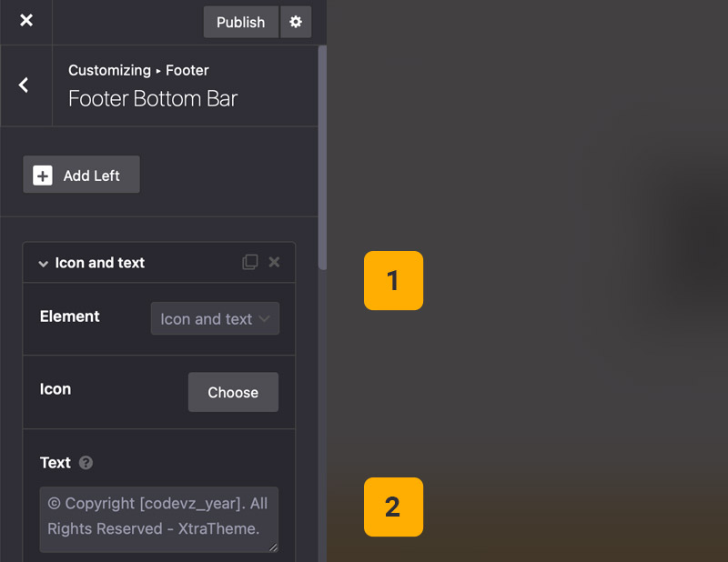Select the yellow marker numbered 1
The width and height of the screenshot is (728, 562).
[x=393, y=281]
